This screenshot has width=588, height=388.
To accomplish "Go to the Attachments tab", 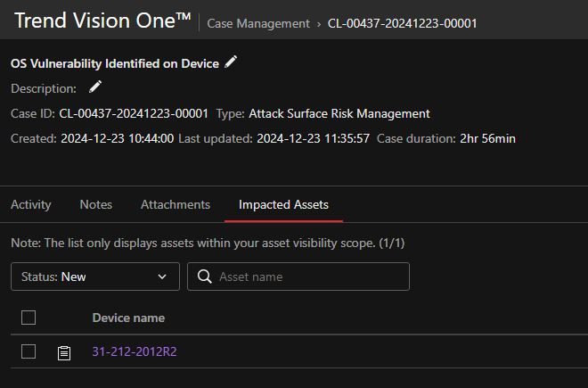I will (176, 204).
